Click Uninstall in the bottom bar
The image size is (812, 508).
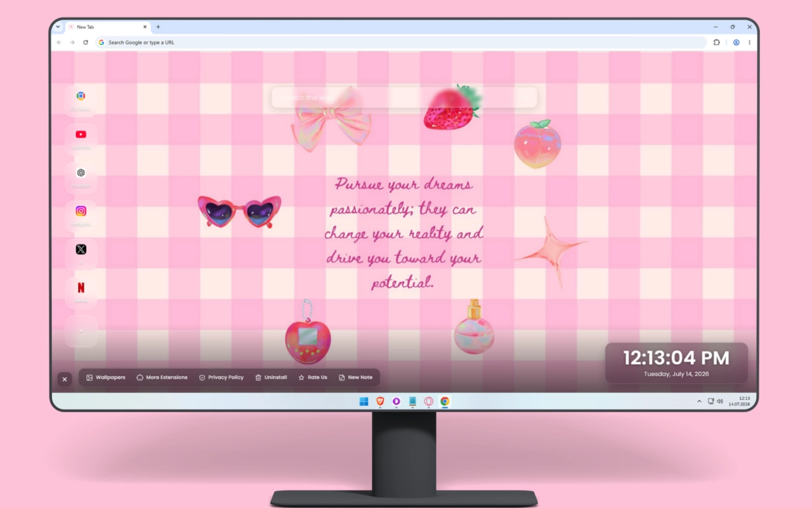[x=271, y=377]
